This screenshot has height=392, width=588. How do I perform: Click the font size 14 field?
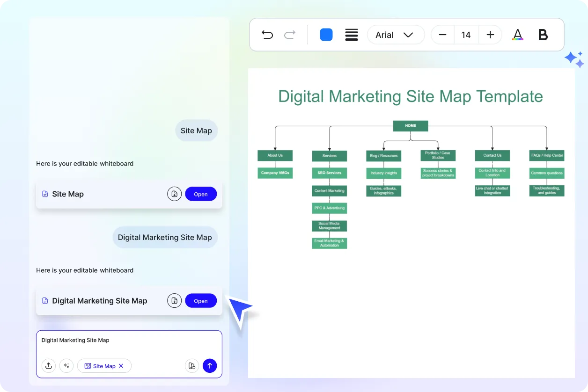point(466,35)
